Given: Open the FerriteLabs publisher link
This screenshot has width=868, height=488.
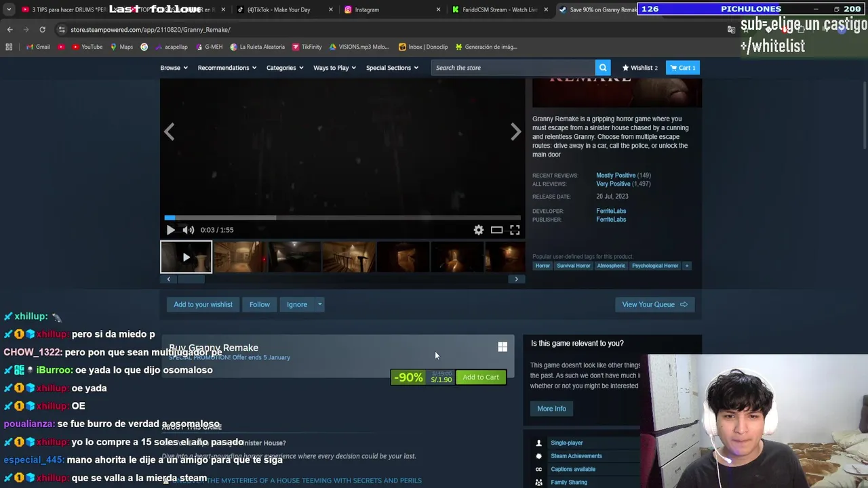Looking at the screenshot, I should coord(611,220).
